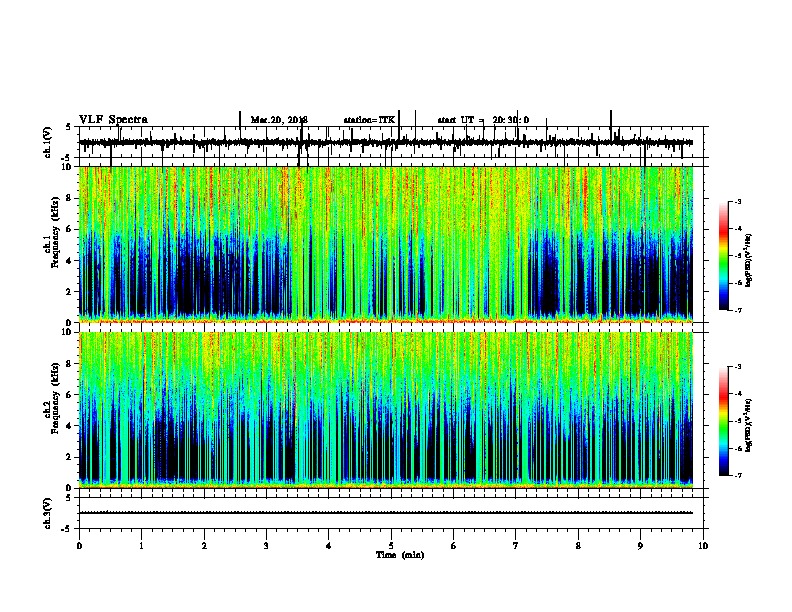This screenshot has width=792, height=612.
Task: Click the "5" tick on the time axis
Action: coord(391,546)
